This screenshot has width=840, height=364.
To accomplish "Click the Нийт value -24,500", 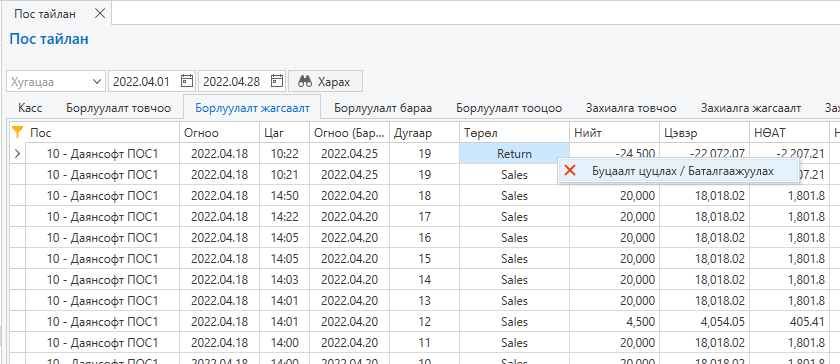I will [x=614, y=153].
